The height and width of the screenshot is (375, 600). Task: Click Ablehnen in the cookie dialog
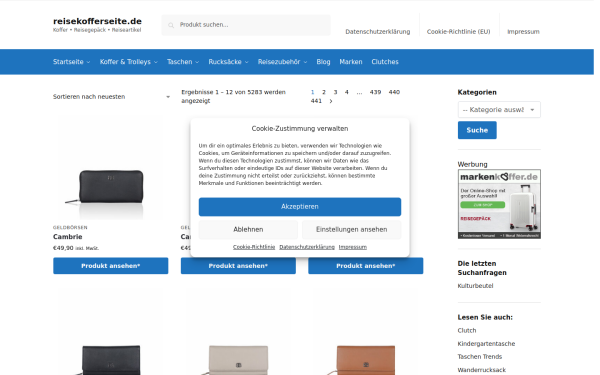tap(248, 230)
